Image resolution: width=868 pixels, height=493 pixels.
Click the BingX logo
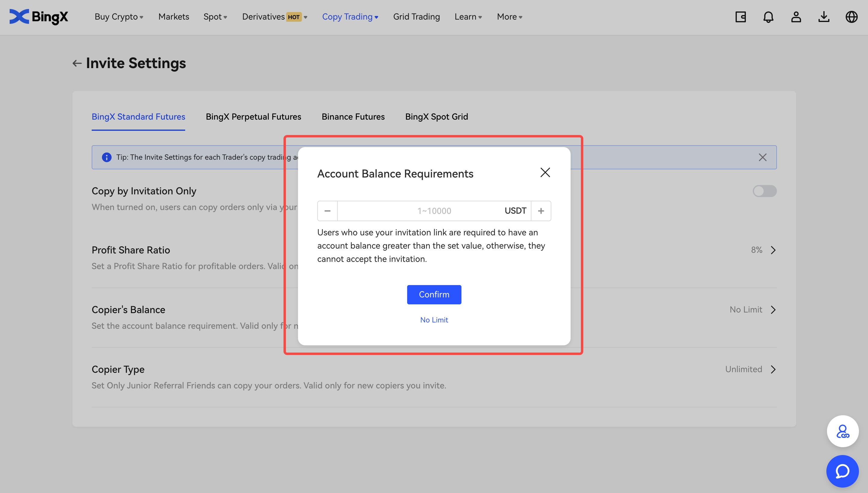(x=39, y=17)
